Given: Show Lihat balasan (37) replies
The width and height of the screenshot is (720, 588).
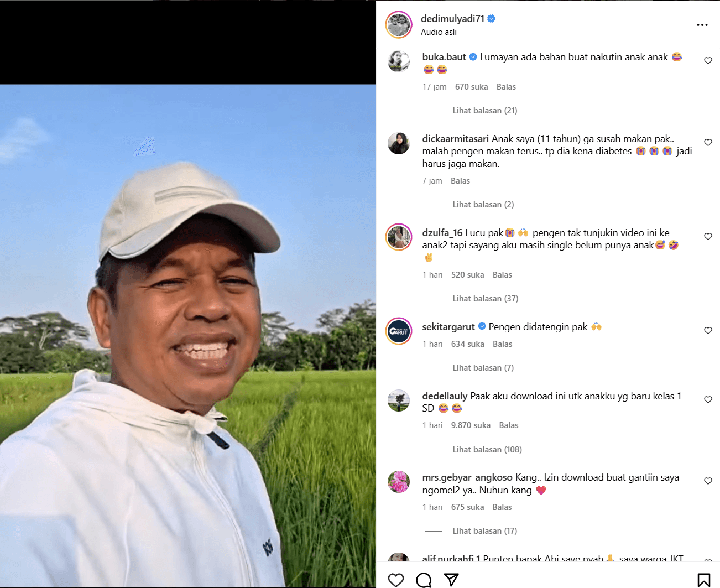Looking at the screenshot, I should (x=486, y=299).
